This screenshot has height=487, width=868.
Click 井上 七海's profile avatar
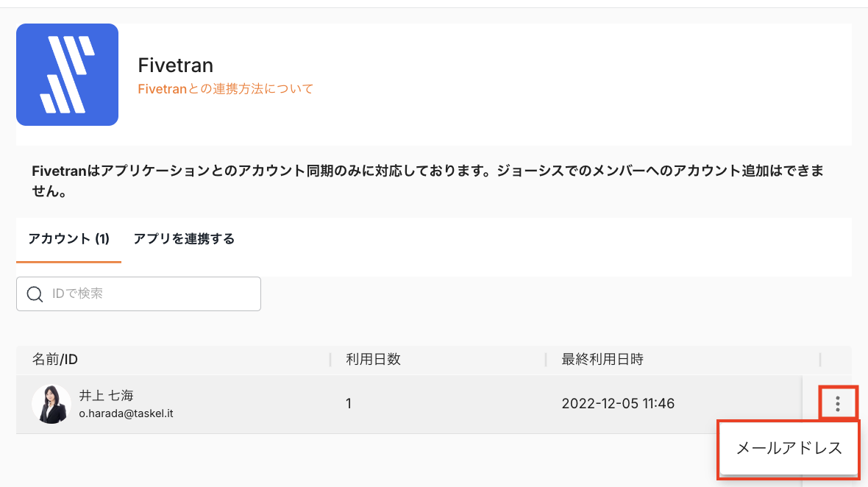[51, 404]
